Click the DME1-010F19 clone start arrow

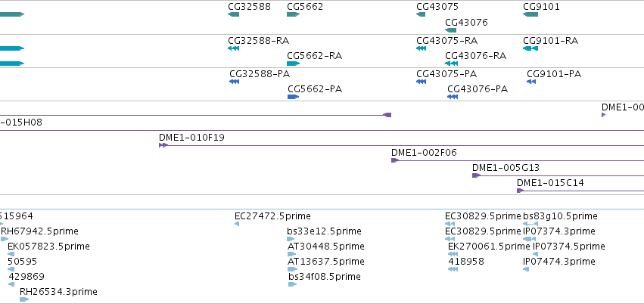pos(163,145)
